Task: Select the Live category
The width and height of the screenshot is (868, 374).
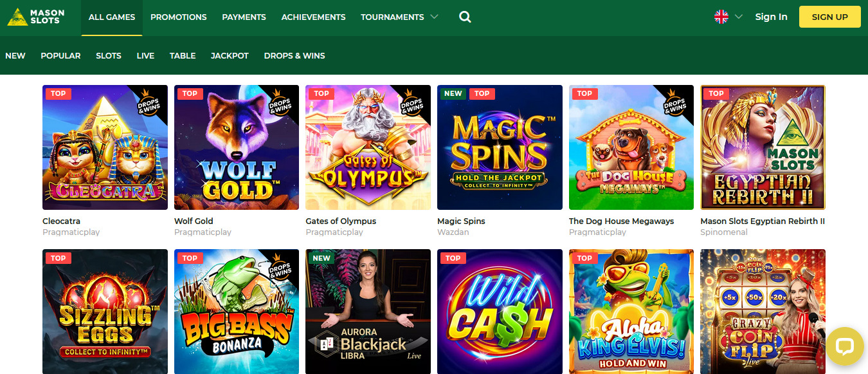Action: point(145,56)
